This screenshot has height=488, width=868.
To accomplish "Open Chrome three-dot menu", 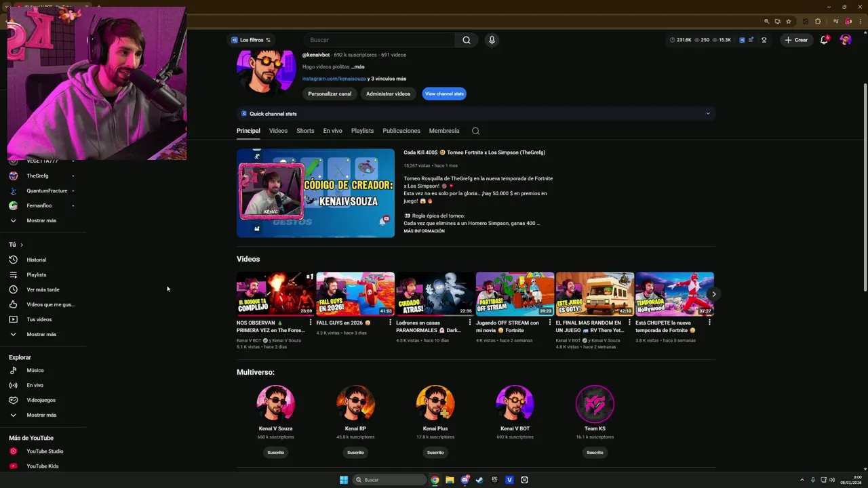I will tap(859, 21).
